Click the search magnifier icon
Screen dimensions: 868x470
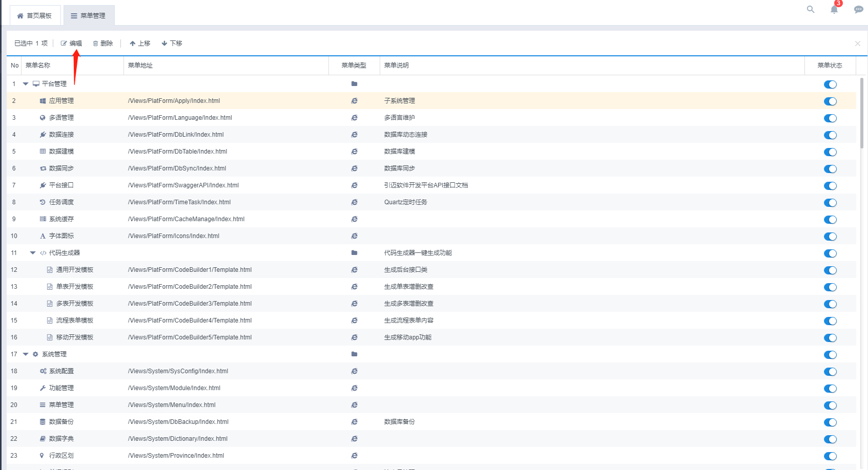tap(811, 9)
